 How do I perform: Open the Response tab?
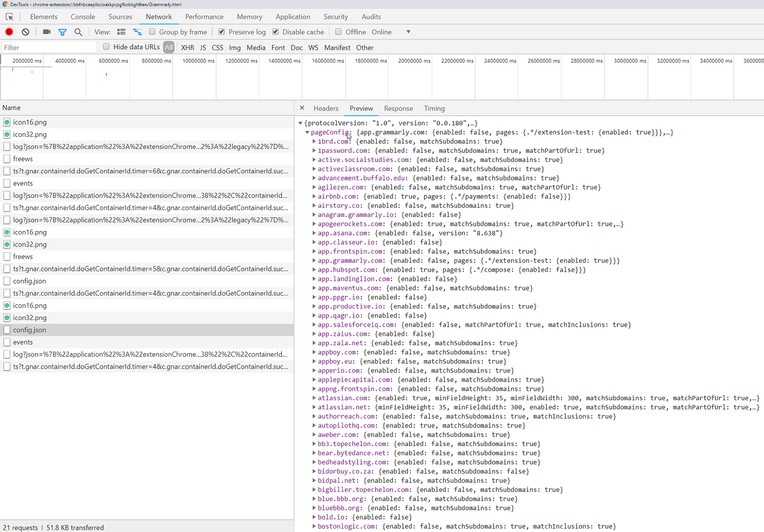(x=398, y=108)
